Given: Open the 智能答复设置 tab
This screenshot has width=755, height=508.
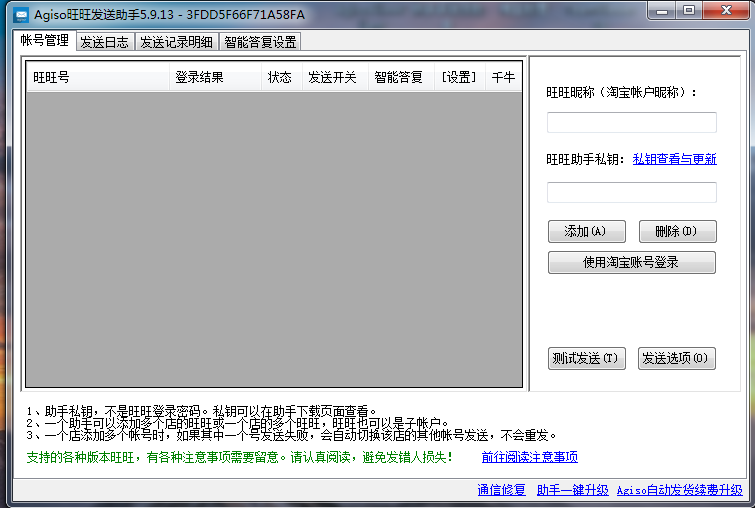Looking at the screenshot, I should point(260,42).
